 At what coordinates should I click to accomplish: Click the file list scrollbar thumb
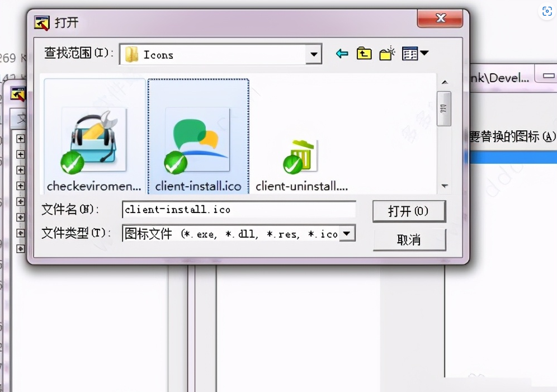444,108
